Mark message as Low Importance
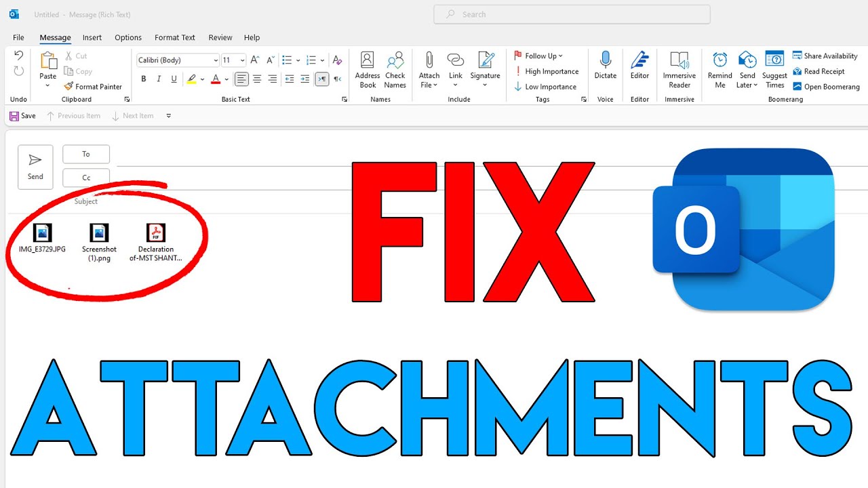Image resolution: width=868 pixels, height=488 pixels. pyautogui.click(x=545, y=87)
